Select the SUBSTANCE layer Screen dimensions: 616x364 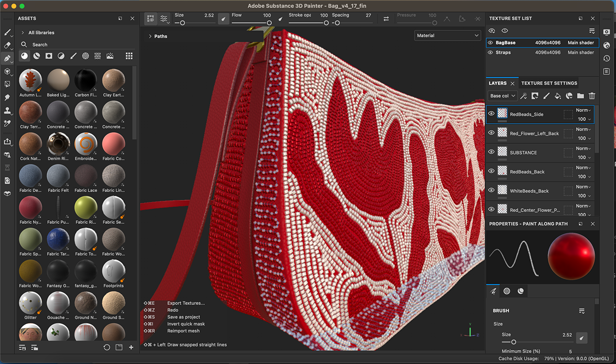(523, 152)
